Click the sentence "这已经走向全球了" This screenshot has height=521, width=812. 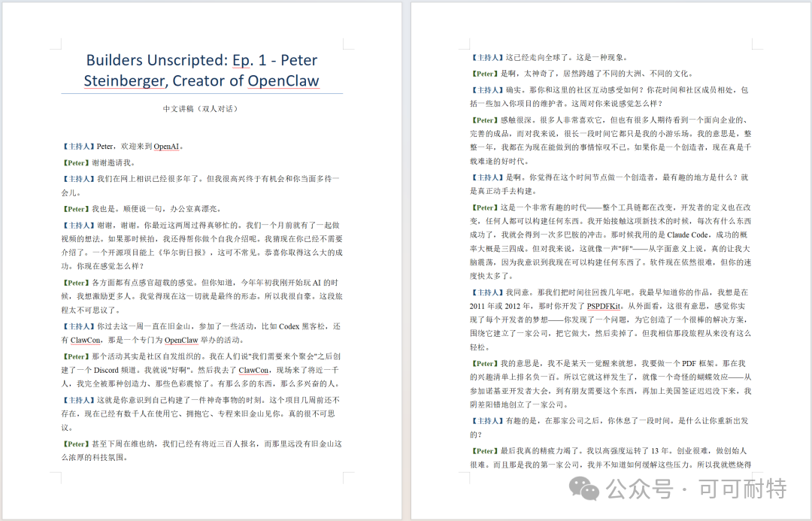pyautogui.click(x=537, y=57)
